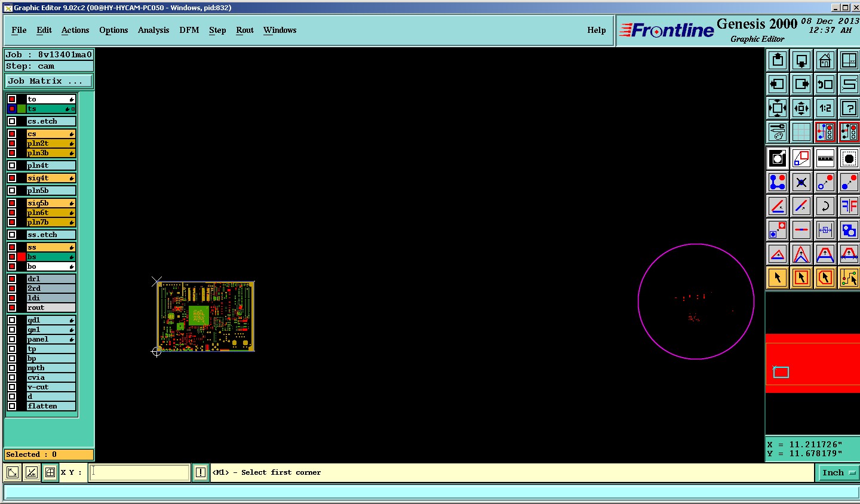
Task: Open the Edit menu
Action: tap(44, 30)
